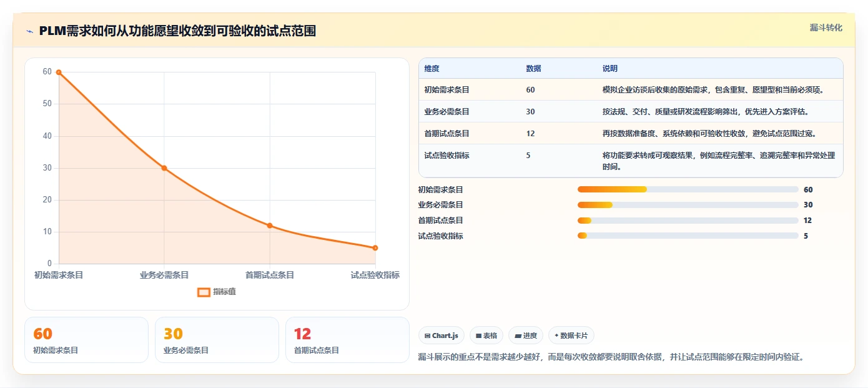Click the progress row label 初始需求条目
The width and height of the screenshot is (868, 388).
pyautogui.click(x=441, y=190)
